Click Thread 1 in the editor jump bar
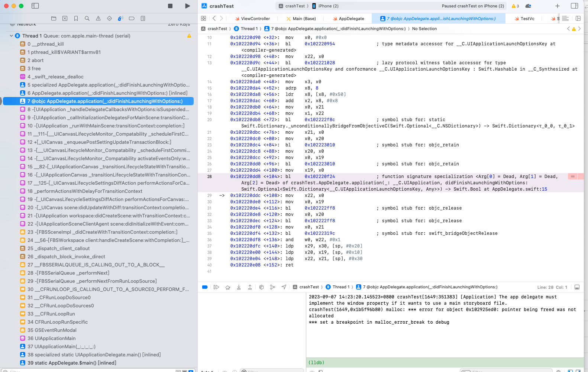This screenshot has width=588, height=372. (246, 29)
